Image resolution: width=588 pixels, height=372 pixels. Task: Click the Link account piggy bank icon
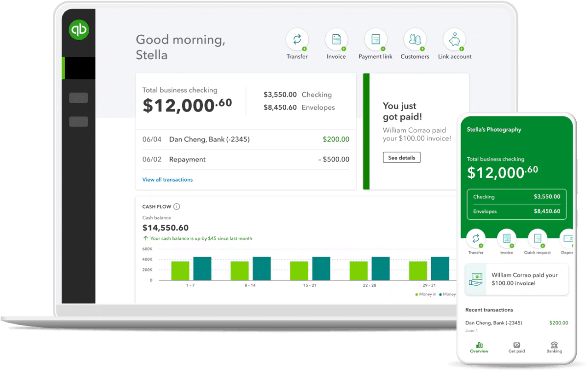[454, 39]
